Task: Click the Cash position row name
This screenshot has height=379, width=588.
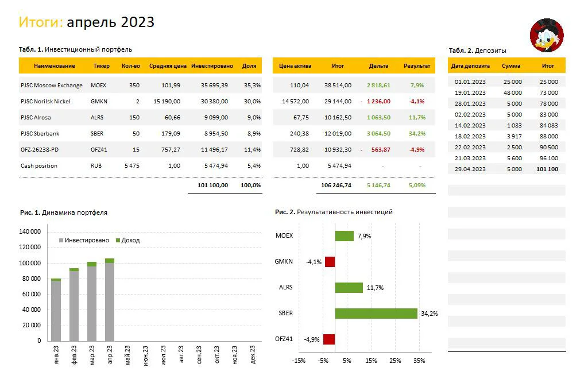Action: [x=39, y=166]
